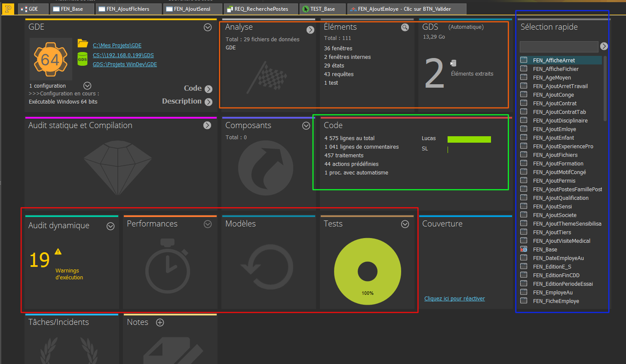Select FEN_EditionFinCDD in the list
This screenshot has height=364, width=626.
561,275
